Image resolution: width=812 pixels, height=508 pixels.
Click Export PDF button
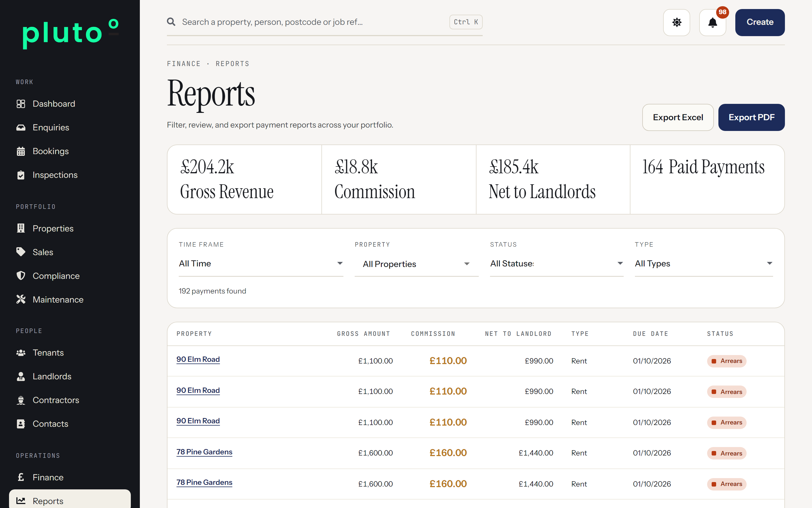pos(751,117)
